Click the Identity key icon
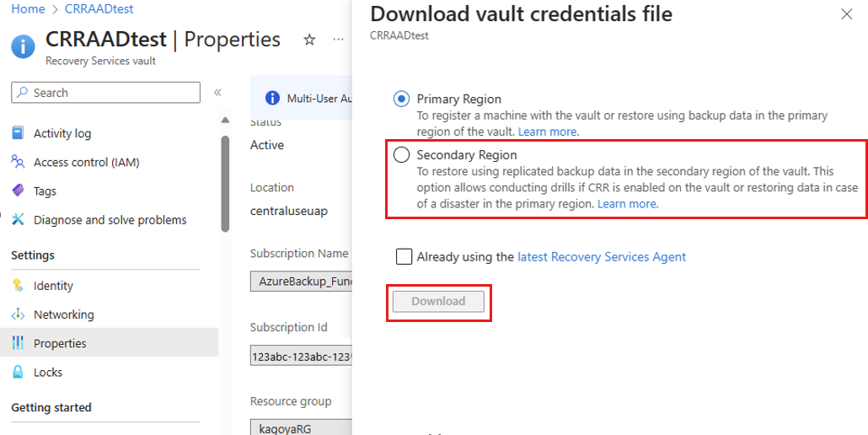The height and width of the screenshot is (435, 868). click(18, 286)
